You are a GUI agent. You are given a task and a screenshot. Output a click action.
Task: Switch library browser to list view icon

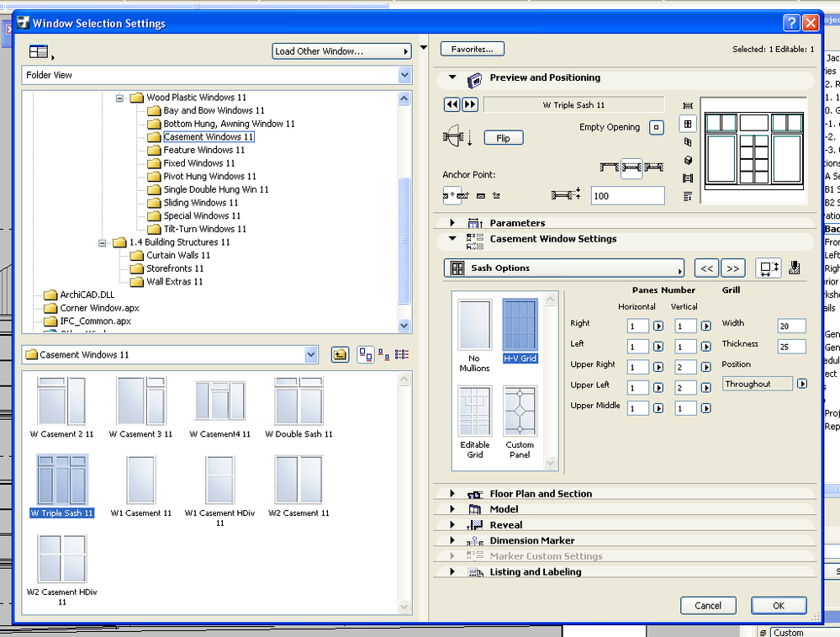coord(402,355)
